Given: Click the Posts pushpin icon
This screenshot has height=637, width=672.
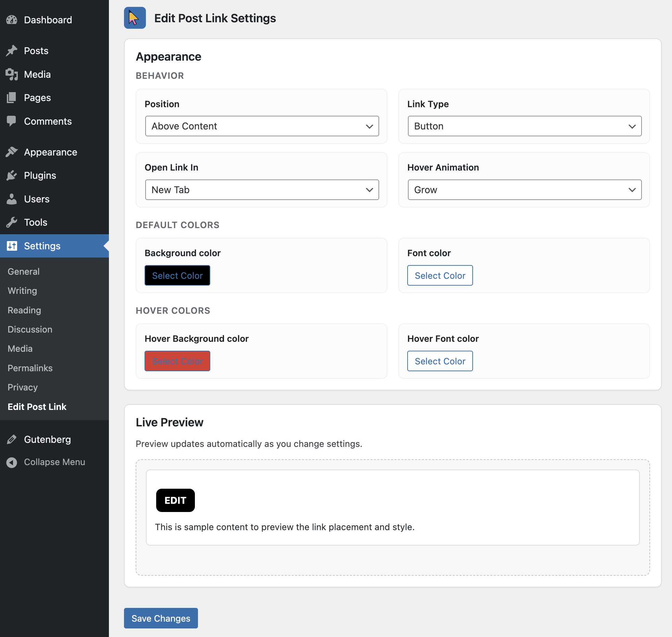Looking at the screenshot, I should click(x=12, y=51).
